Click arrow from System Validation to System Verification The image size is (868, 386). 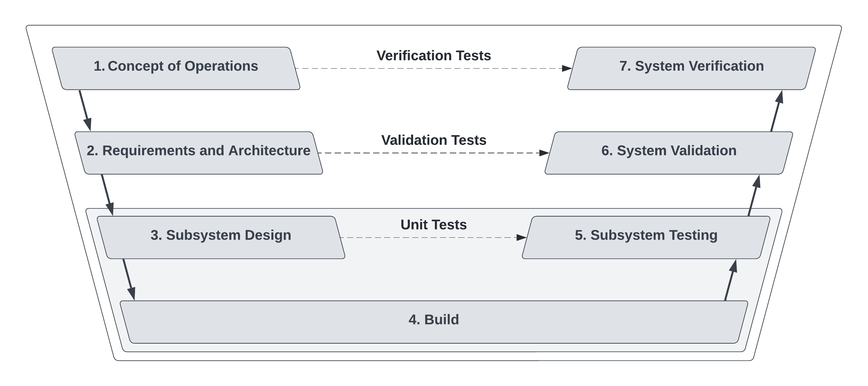pyautogui.click(x=777, y=111)
